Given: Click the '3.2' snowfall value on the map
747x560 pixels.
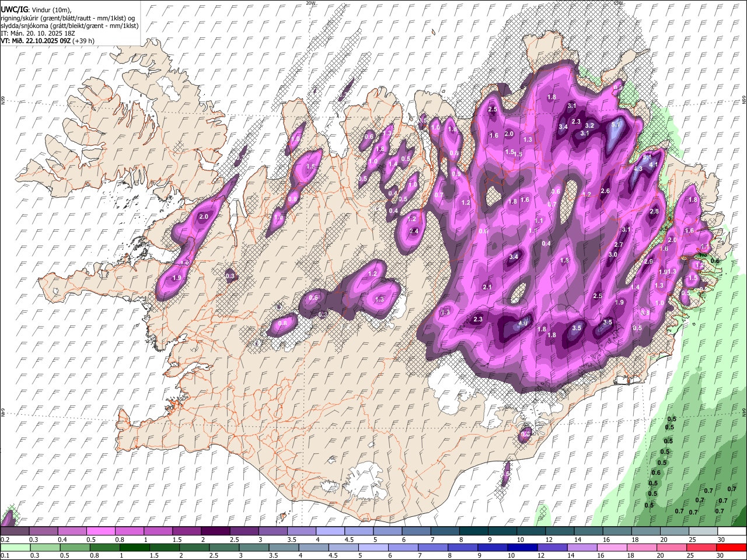Looking at the screenshot, I should (589, 125).
